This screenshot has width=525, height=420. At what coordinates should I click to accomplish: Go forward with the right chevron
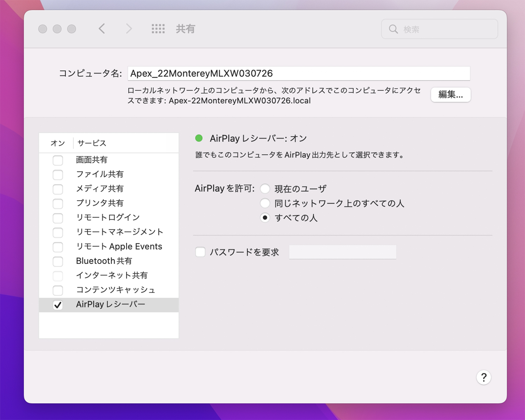click(129, 29)
